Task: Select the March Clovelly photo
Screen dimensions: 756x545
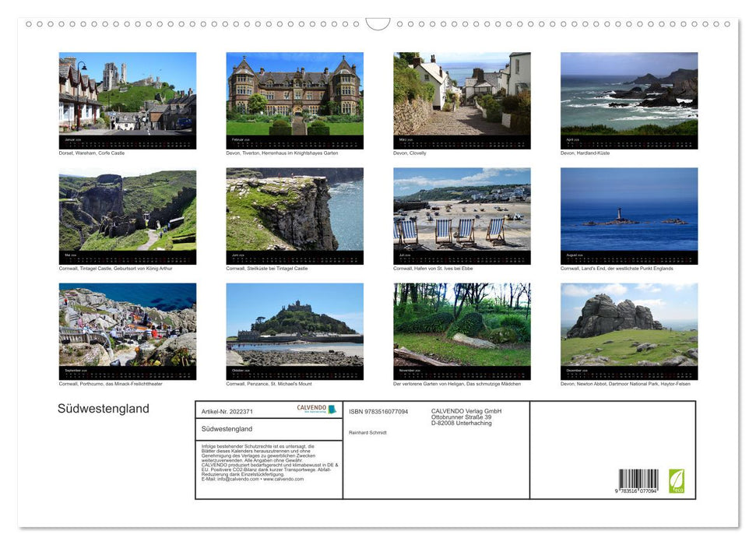Action: click(462, 100)
